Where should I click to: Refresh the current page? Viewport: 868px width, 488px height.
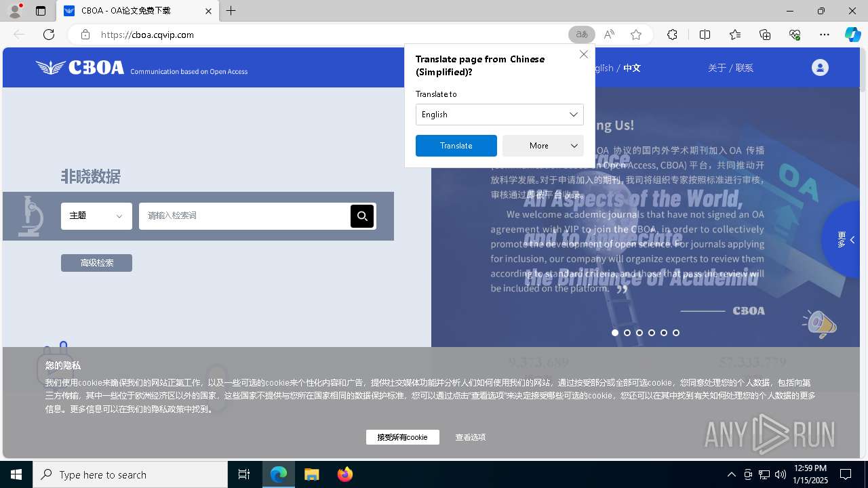pos(49,35)
